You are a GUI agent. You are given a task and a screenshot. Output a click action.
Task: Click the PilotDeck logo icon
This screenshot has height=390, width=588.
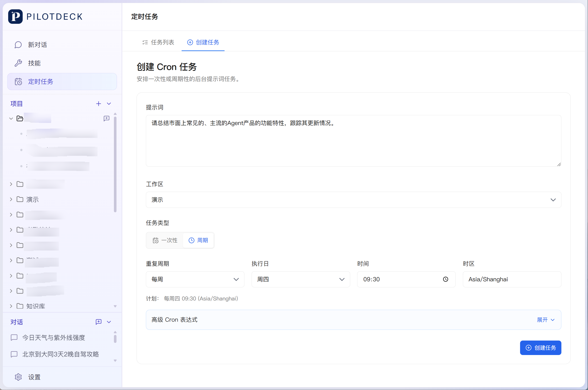click(15, 16)
